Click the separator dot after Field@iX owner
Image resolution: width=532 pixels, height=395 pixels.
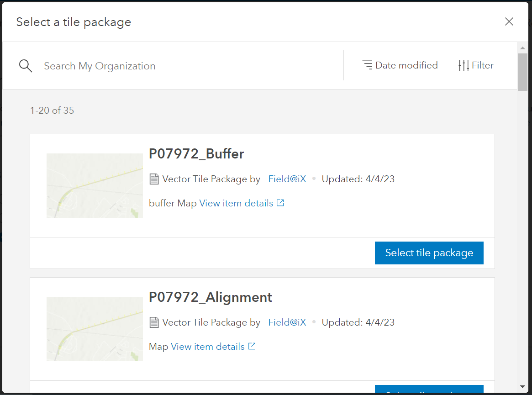click(314, 179)
